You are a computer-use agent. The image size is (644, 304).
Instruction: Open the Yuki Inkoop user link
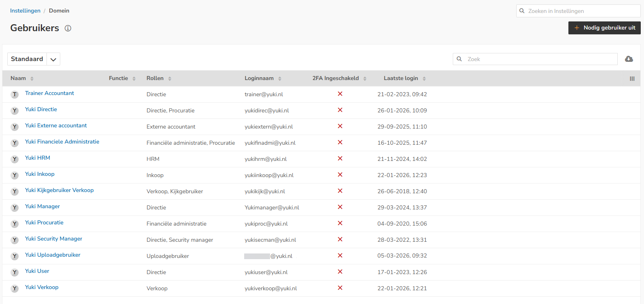40,174
